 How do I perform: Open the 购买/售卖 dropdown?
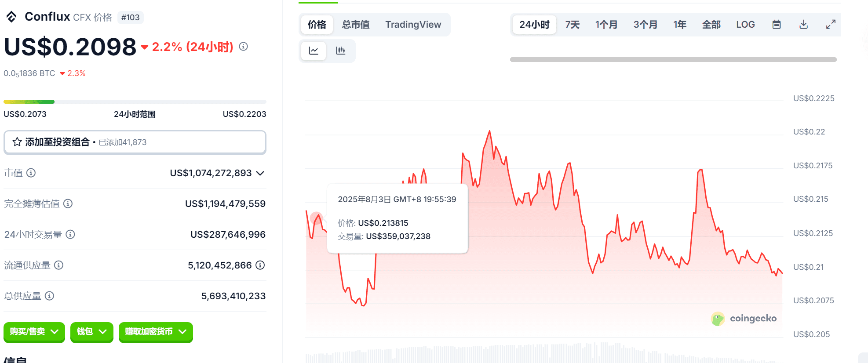coord(34,332)
